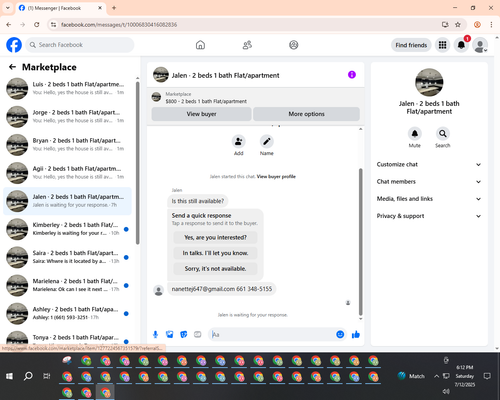
Task: Expand Privacy & support section
Action: (x=429, y=216)
